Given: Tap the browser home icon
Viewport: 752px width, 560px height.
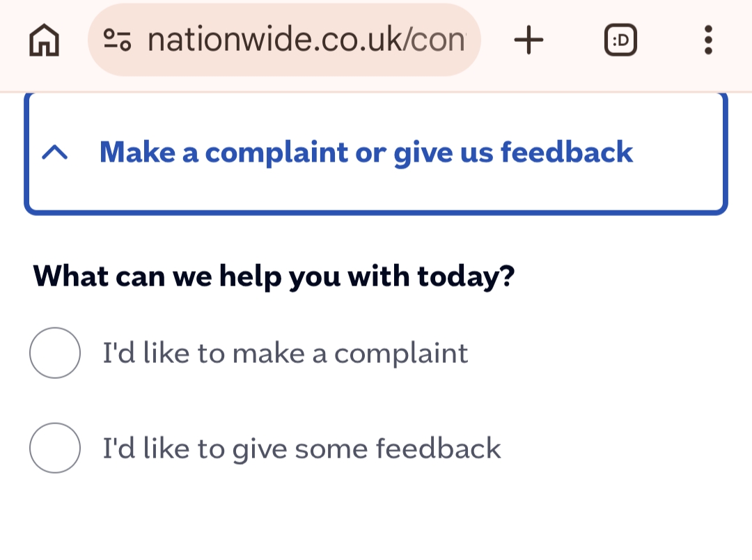Looking at the screenshot, I should pos(44,40).
